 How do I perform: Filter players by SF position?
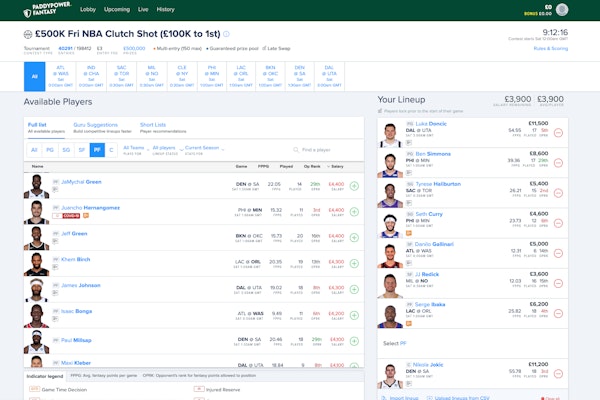point(82,150)
